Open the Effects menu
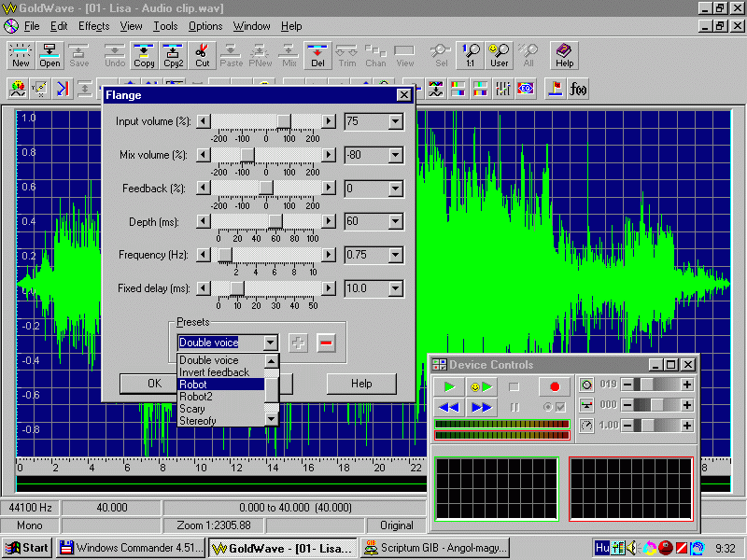 (94, 26)
